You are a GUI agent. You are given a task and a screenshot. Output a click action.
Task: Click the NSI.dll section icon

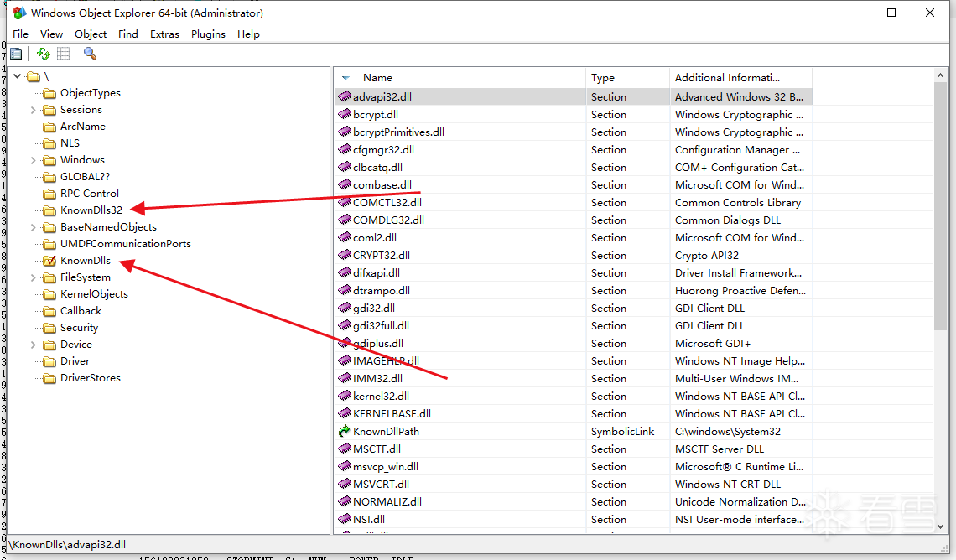345,519
